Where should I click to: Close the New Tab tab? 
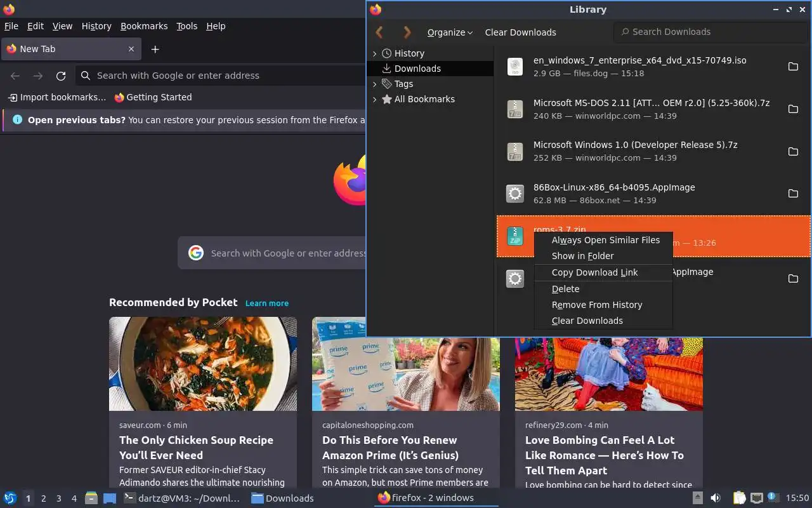pyautogui.click(x=131, y=49)
